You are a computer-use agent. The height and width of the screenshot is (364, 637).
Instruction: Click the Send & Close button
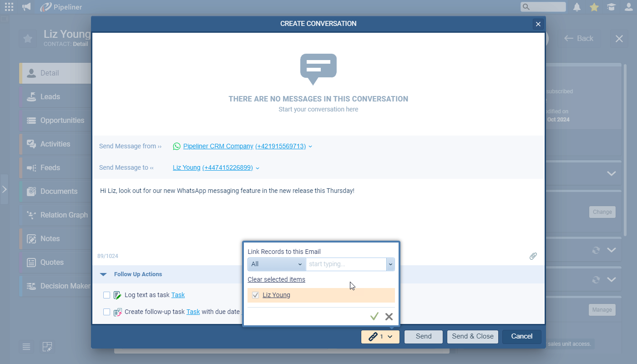(473, 337)
